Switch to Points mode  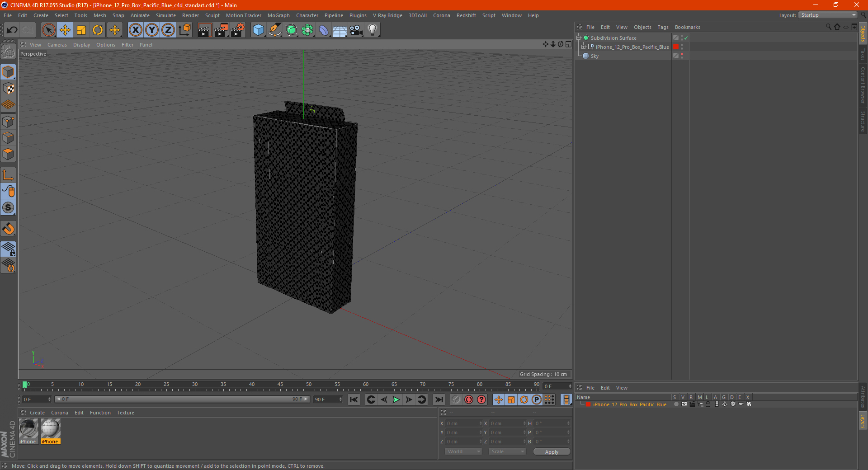pos(8,122)
